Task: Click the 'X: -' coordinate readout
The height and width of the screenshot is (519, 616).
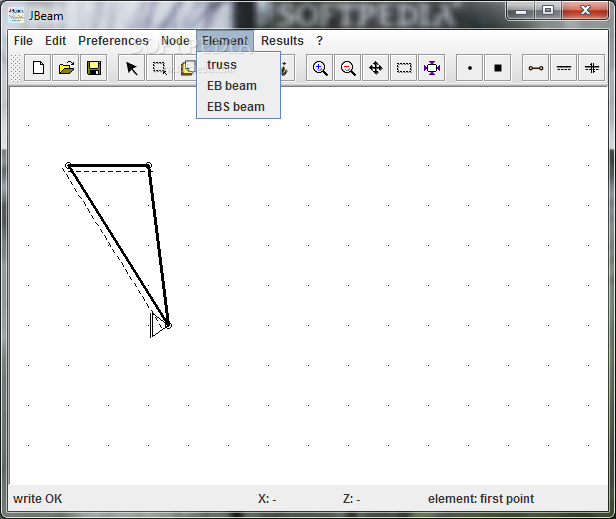Action: (x=267, y=499)
